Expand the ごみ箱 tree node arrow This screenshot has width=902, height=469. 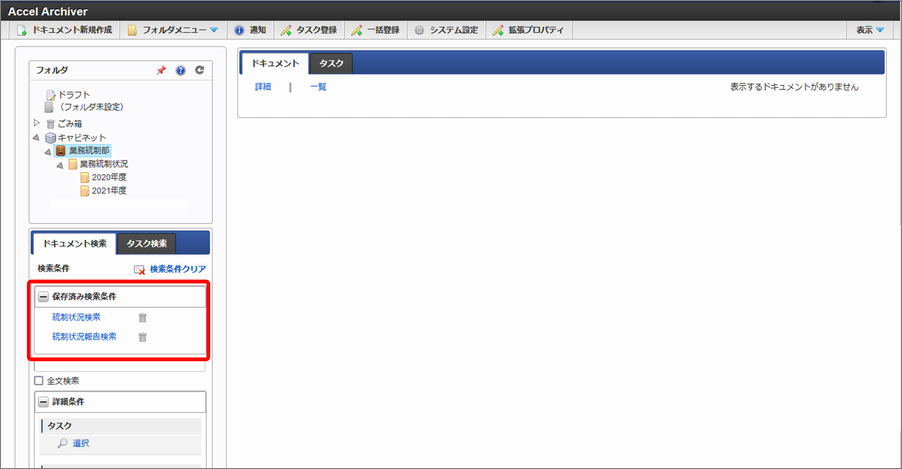pyautogui.click(x=37, y=123)
